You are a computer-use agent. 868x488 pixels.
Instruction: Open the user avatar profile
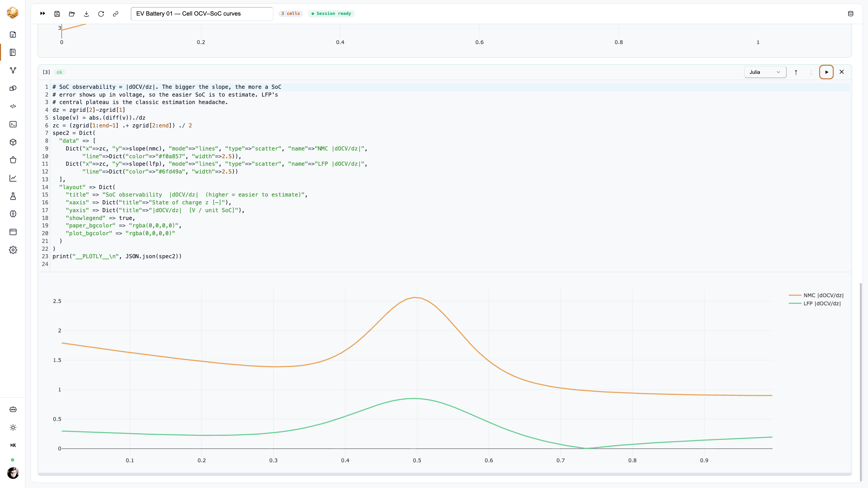pyautogui.click(x=13, y=473)
